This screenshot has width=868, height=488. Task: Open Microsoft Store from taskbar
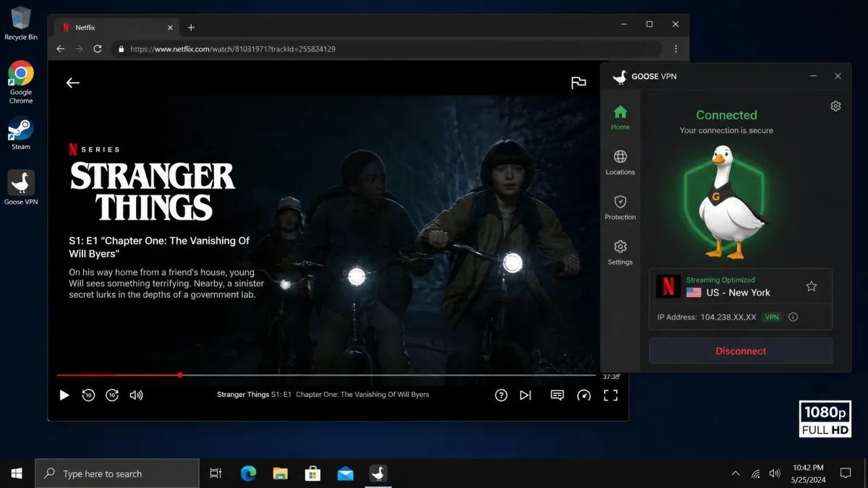click(312, 474)
